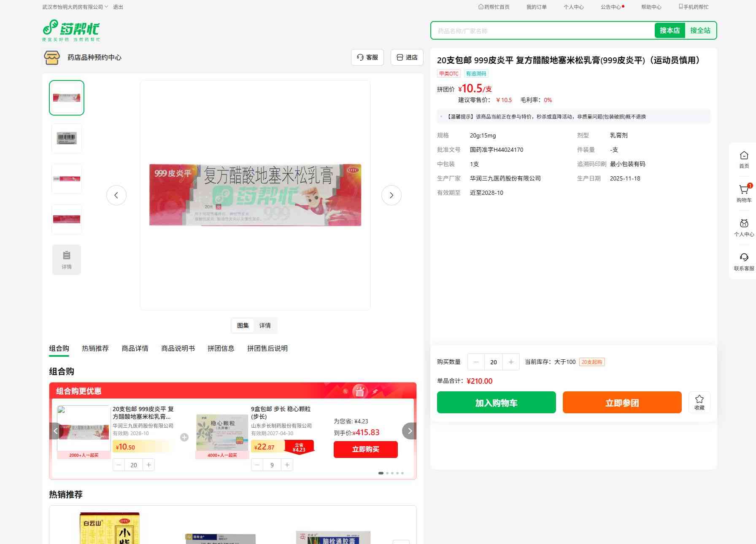Select first combo carousel pagination dot
The width and height of the screenshot is (756, 544).
tap(381, 473)
